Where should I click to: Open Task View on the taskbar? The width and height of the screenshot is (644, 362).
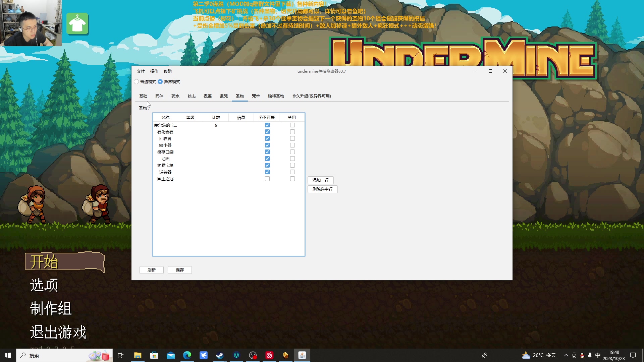click(x=121, y=355)
